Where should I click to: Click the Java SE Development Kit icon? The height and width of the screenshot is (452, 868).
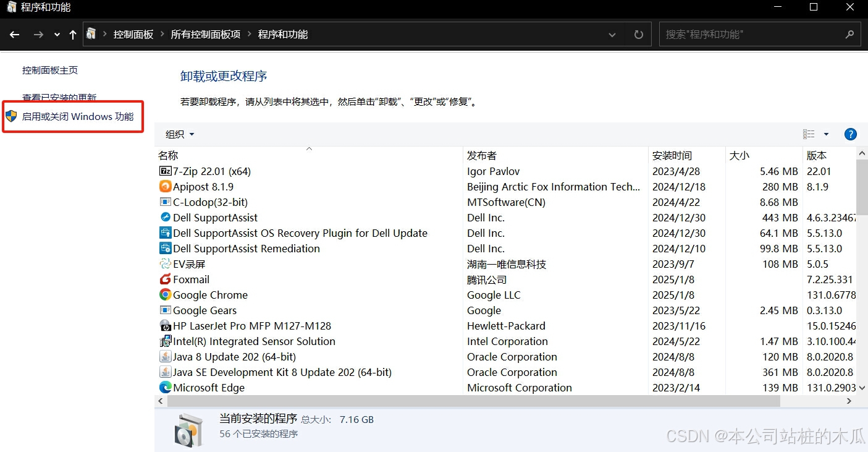pos(165,372)
